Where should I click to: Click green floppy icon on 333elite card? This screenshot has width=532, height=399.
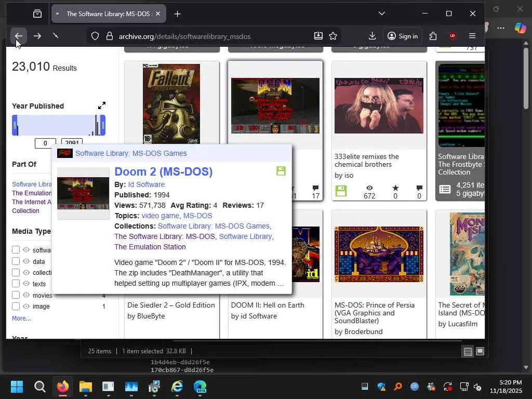341,191
